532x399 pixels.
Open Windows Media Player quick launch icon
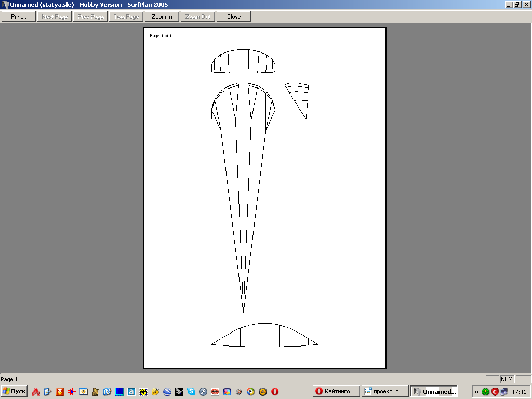click(251, 392)
